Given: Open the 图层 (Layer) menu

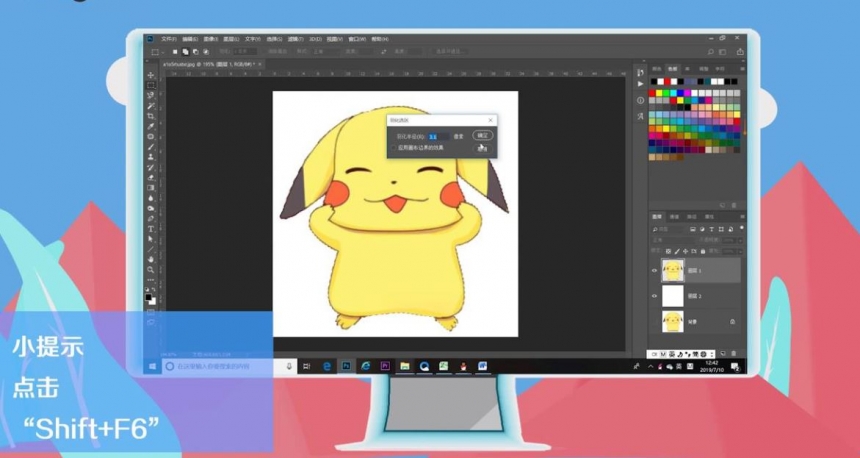Looking at the screenshot, I should [x=231, y=39].
